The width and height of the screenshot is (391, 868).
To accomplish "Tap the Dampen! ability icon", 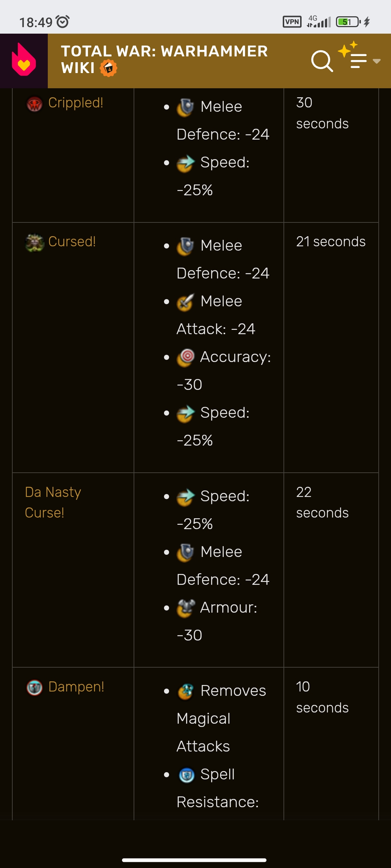I will (x=35, y=688).
